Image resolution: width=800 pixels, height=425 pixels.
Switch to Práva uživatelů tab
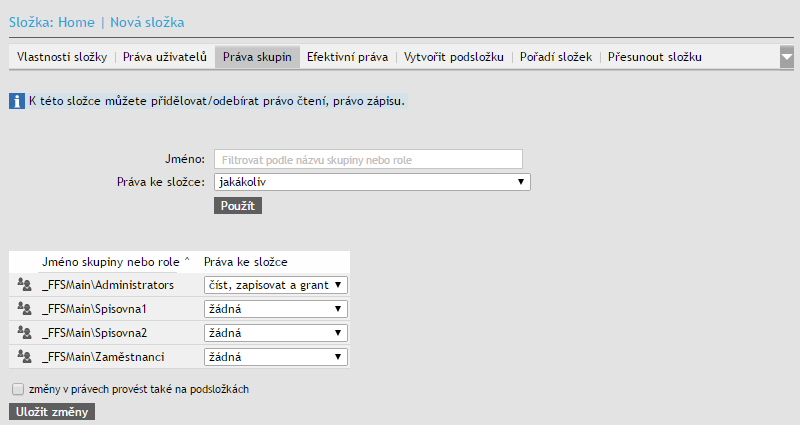click(x=164, y=57)
